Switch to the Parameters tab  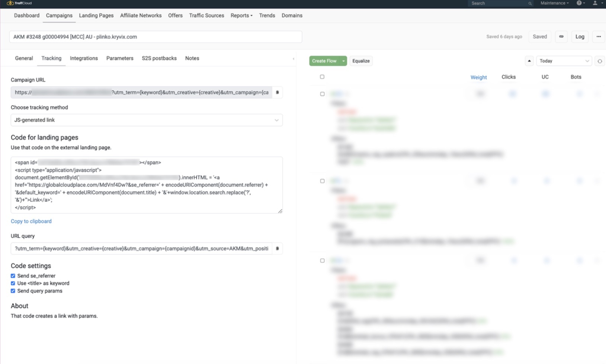coord(120,58)
